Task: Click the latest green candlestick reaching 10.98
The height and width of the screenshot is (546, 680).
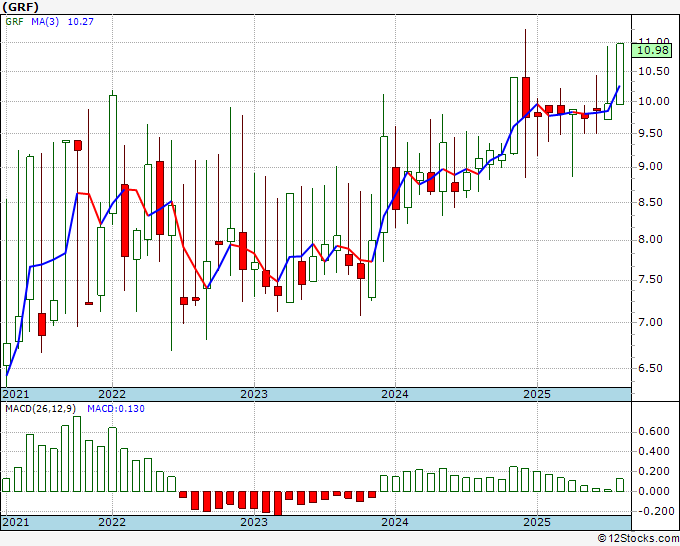Action: click(620, 74)
